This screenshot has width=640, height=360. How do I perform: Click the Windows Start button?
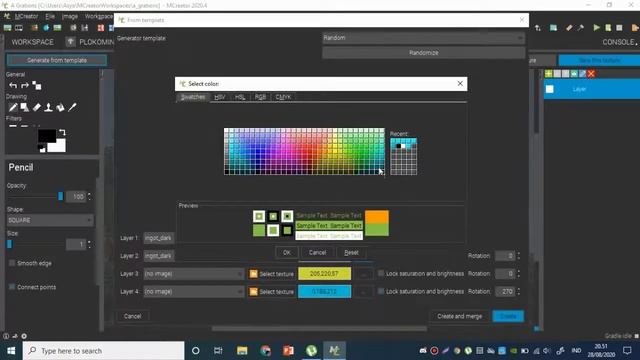click(x=11, y=351)
